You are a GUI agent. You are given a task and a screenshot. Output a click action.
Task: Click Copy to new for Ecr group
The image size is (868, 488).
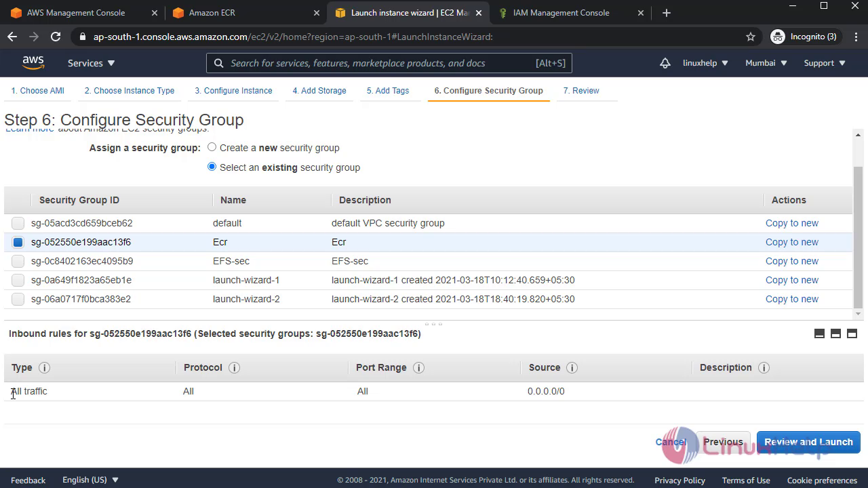[791, 242]
